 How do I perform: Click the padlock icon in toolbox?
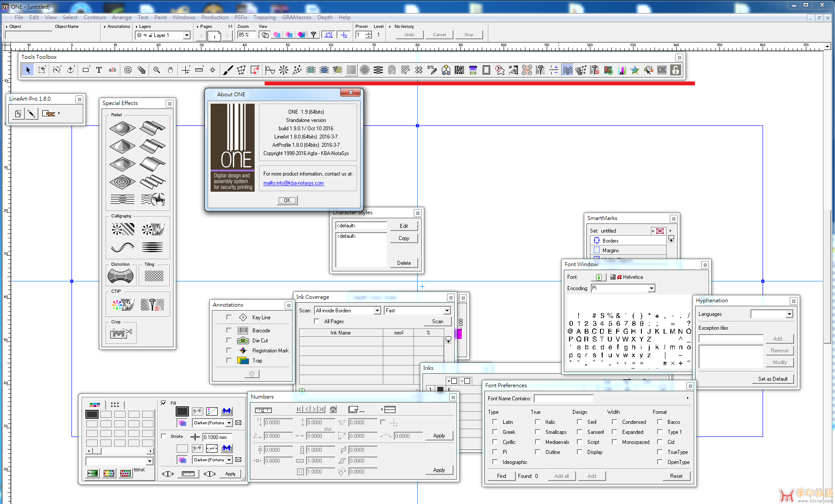pos(675,70)
